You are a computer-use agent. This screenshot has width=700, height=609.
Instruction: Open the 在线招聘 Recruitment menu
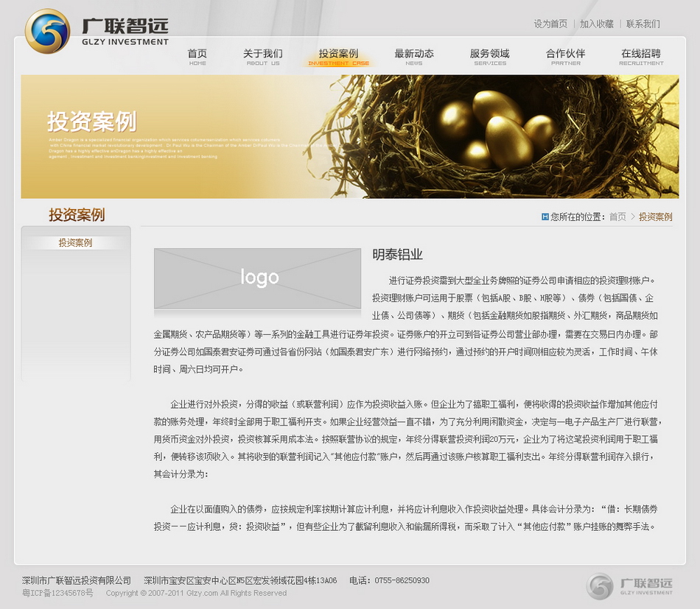[x=641, y=57]
